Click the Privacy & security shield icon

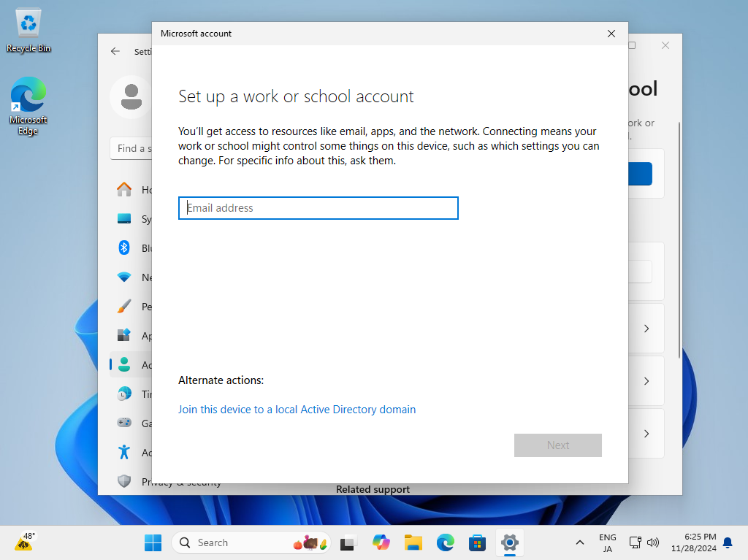tap(124, 481)
